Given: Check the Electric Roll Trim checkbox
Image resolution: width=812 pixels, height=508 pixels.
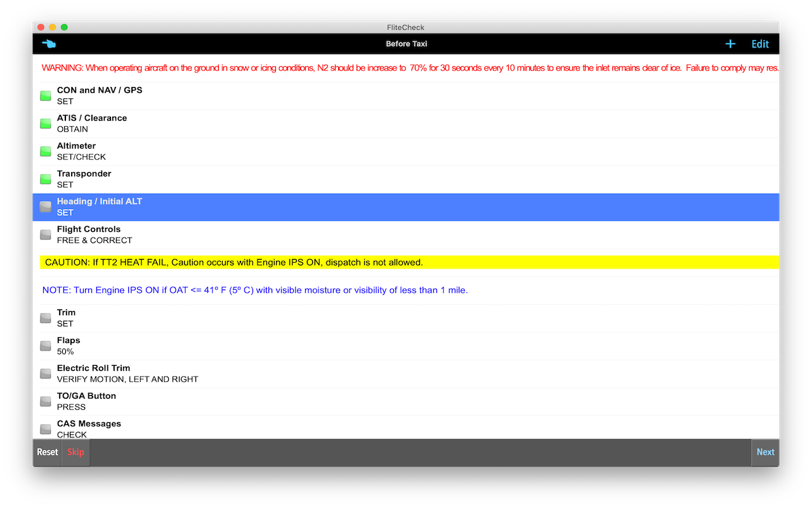Looking at the screenshot, I should click(46, 373).
